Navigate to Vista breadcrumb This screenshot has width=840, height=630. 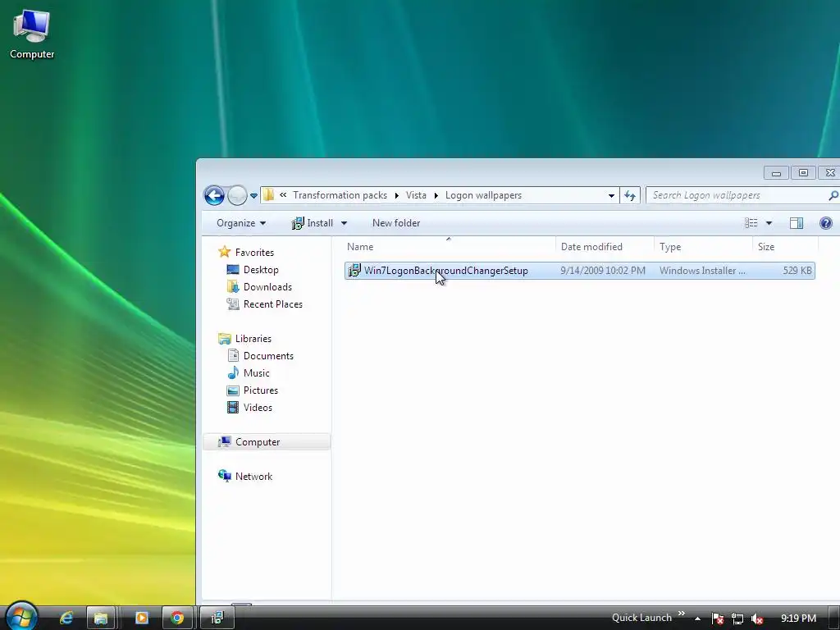pyautogui.click(x=416, y=195)
